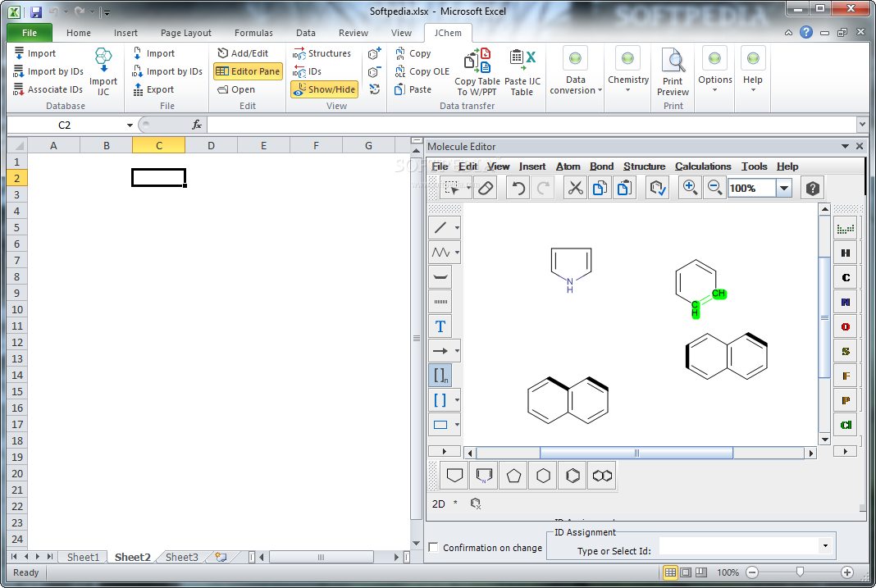
Task: Pick the Oxygen atom button
Action: [846, 326]
